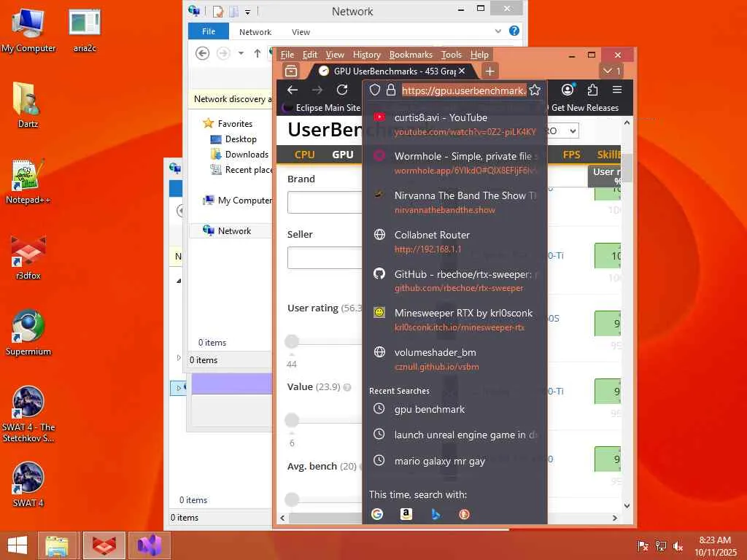This screenshot has width=747, height=560.
Task: Expand the ribbon chevron in Network window
Action: click(x=498, y=31)
